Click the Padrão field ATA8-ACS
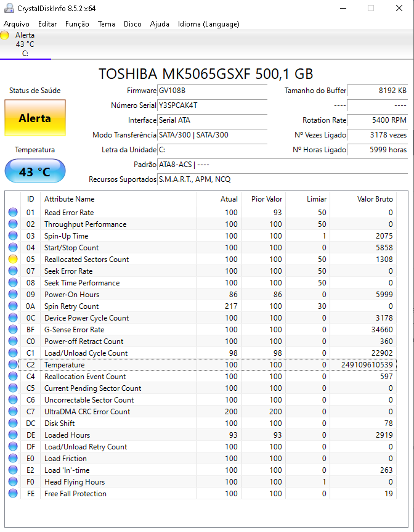Image resolution: width=414 pixels, height=532 pixels. coord(282,165)
